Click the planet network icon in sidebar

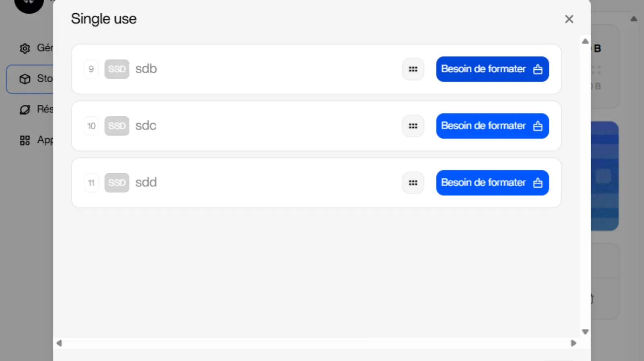[x=25, y=110]
